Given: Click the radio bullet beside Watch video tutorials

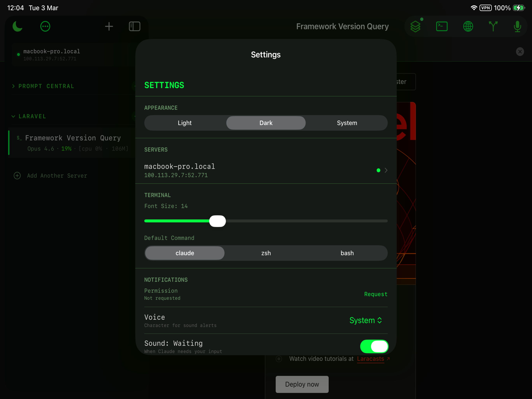Looking at the screenshot, I should click(x=279, y=359).
